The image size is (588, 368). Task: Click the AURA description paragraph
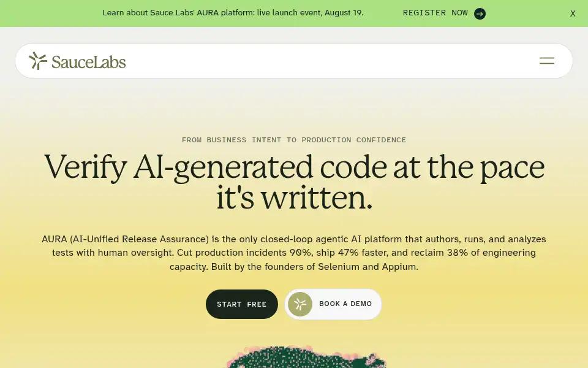294,253
